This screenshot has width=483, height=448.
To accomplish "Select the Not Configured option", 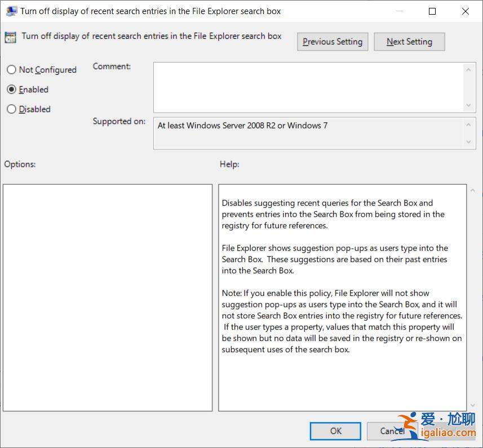I will pyautogui.click(x=11, y=70).
